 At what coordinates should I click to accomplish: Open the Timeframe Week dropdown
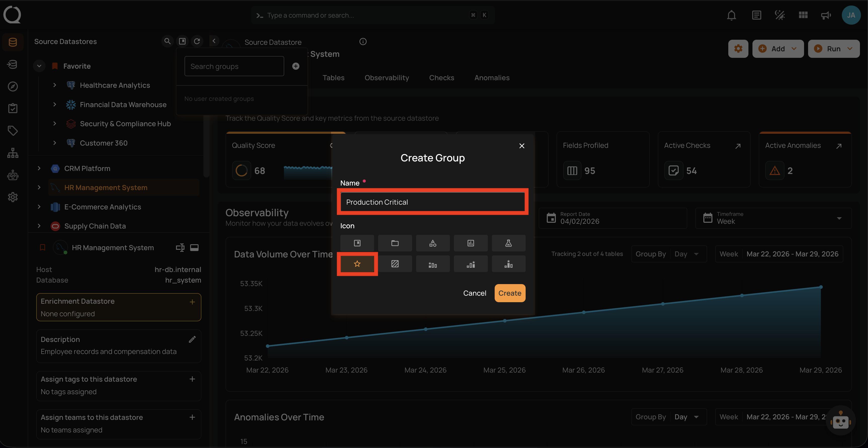coord(773,218)
